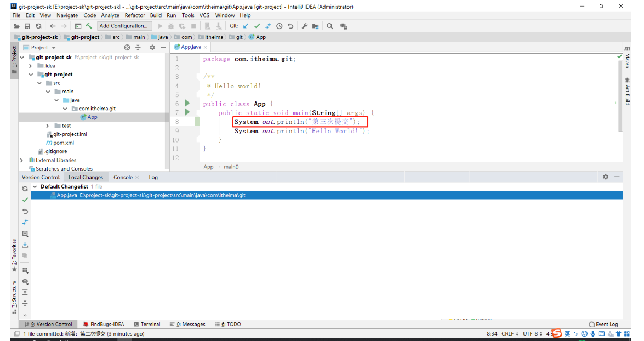The width and height of the screenshot is (644, 341).
Task: Open Git Show History clock icon
Action: 280,26
